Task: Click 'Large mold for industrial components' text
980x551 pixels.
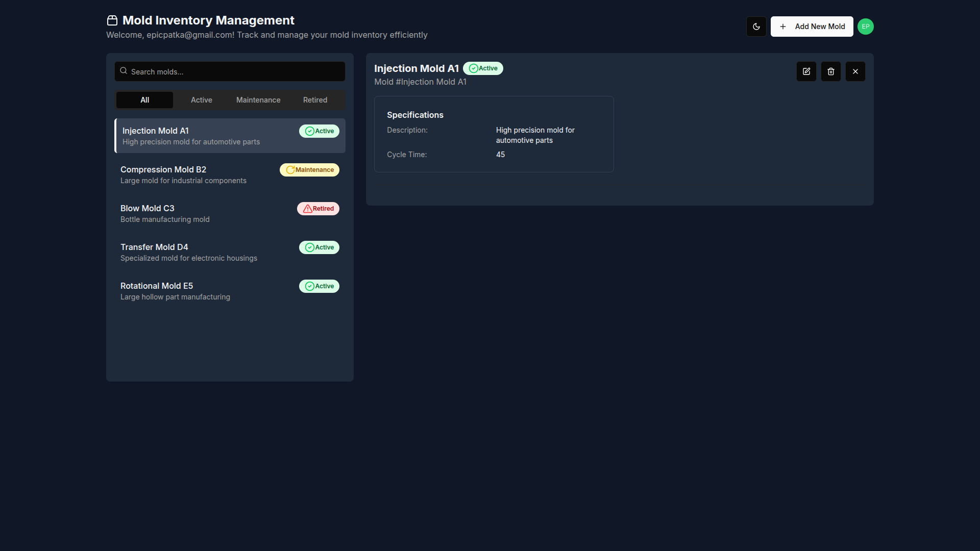Action: click(183, 181)
